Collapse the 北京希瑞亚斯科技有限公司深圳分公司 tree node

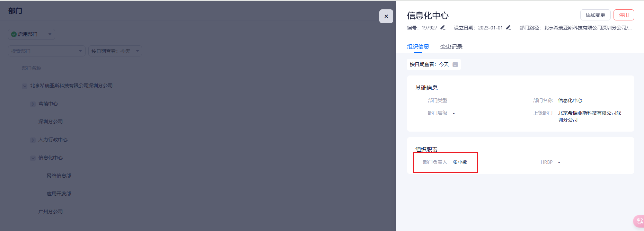click(25, 86)
